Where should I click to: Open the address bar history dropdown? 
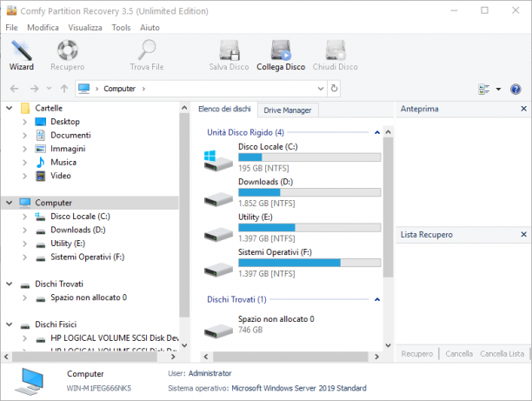tap(321, 89)
